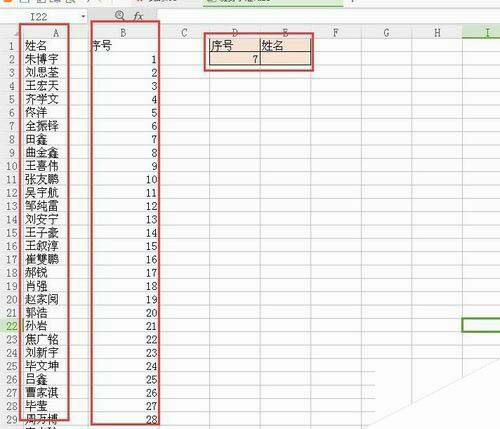This screenshot has height=429, width=500.
Task: Select column C header
Action: (184, 33)
